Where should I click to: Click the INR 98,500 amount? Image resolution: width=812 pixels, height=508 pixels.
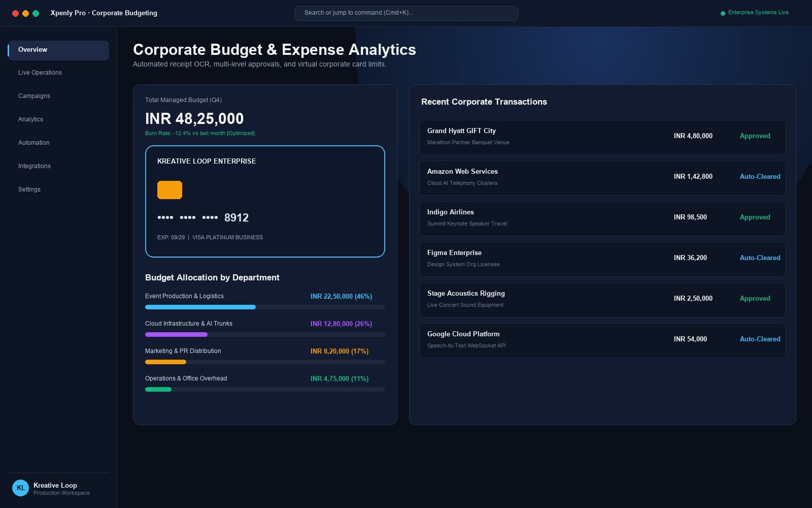coord(690,217)
